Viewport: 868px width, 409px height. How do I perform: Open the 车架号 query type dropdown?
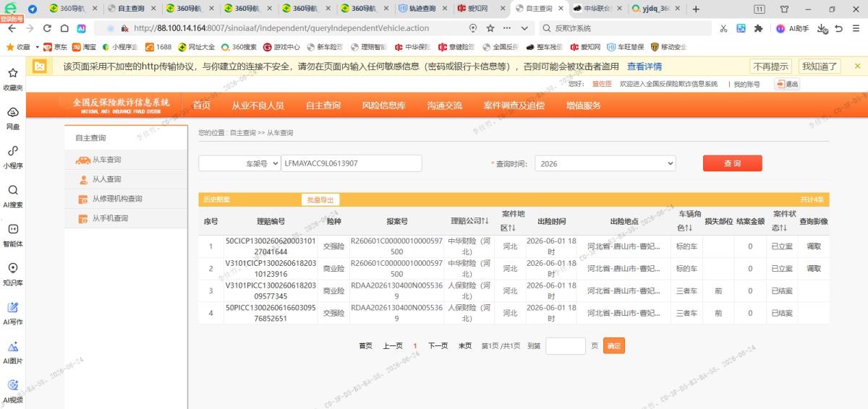(x=239, y=163)
